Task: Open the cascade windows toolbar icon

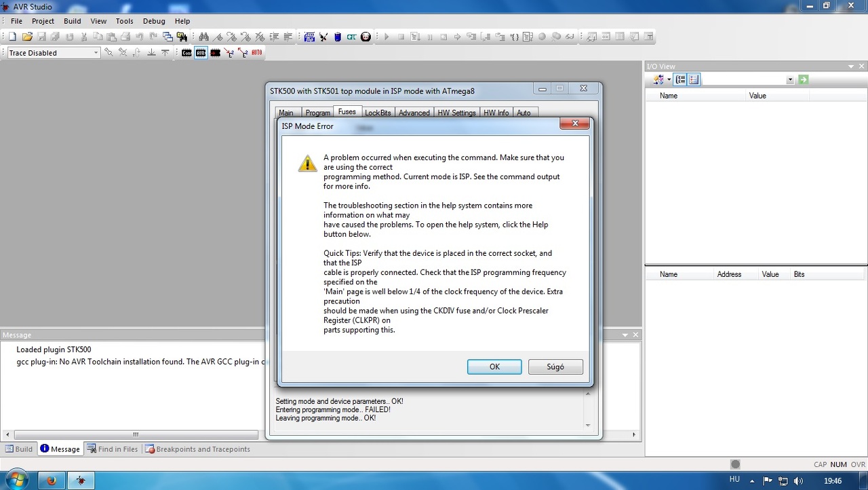Action: point(167,37)
